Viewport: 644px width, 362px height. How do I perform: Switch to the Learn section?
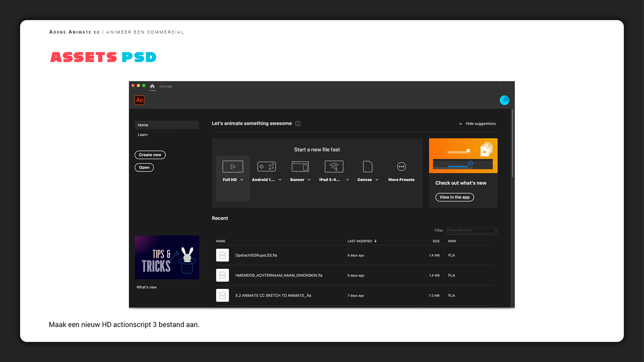click(x=143, y=135)
